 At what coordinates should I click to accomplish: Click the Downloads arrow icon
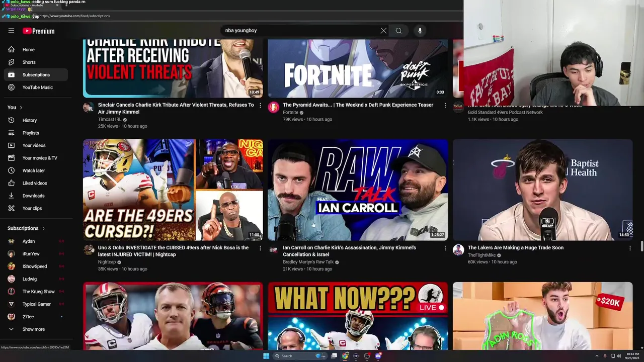click(11, 196)
